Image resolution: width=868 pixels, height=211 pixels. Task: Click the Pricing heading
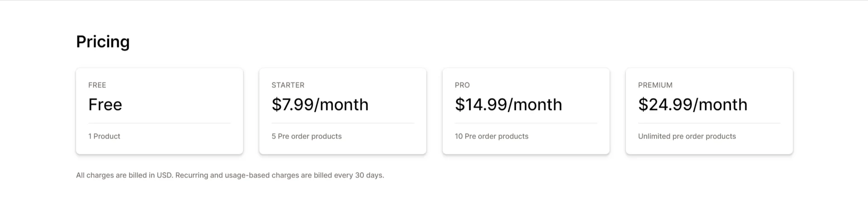103,42
